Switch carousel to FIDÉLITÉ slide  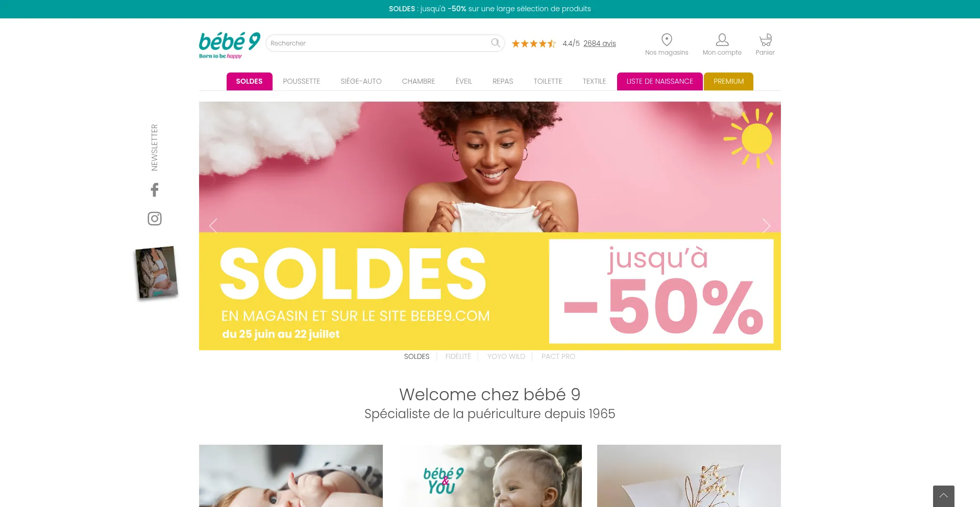click(x=458, y=356)
